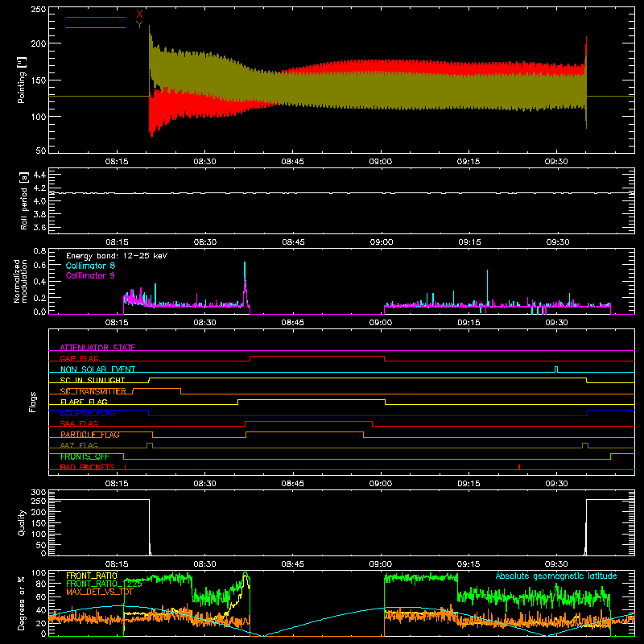
Task: Click the cyan Collimator 8 legend entry
Action: [90, 266]
